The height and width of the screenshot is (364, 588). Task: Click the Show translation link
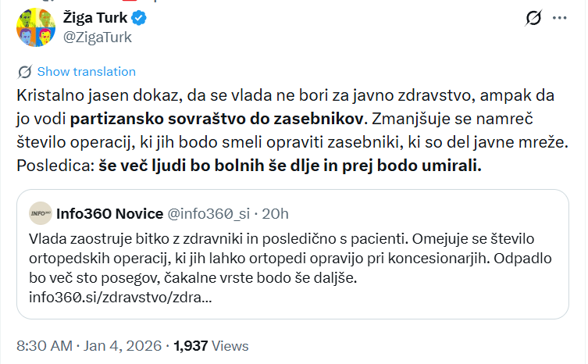tap(86, 72)
